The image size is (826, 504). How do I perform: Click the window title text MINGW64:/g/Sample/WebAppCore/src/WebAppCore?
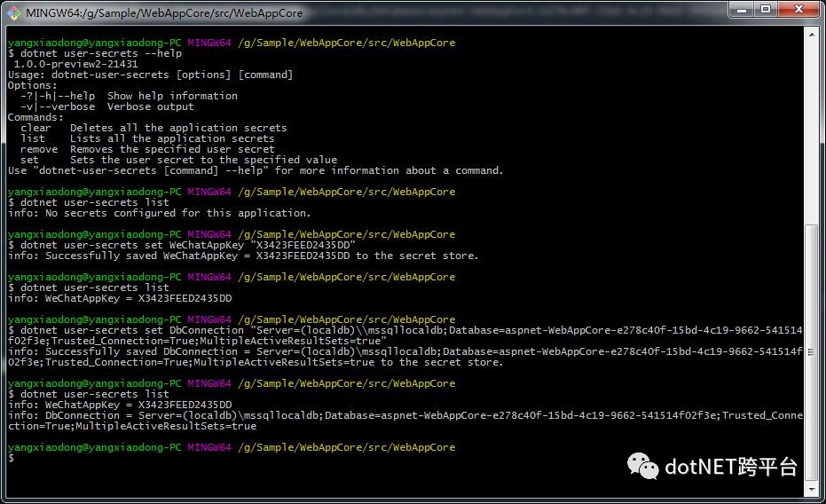pyautogui.click(x=164, y=12)
